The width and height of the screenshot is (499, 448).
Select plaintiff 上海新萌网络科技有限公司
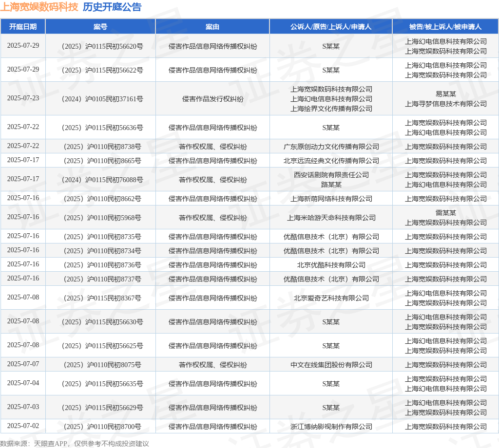coord(331,199)
